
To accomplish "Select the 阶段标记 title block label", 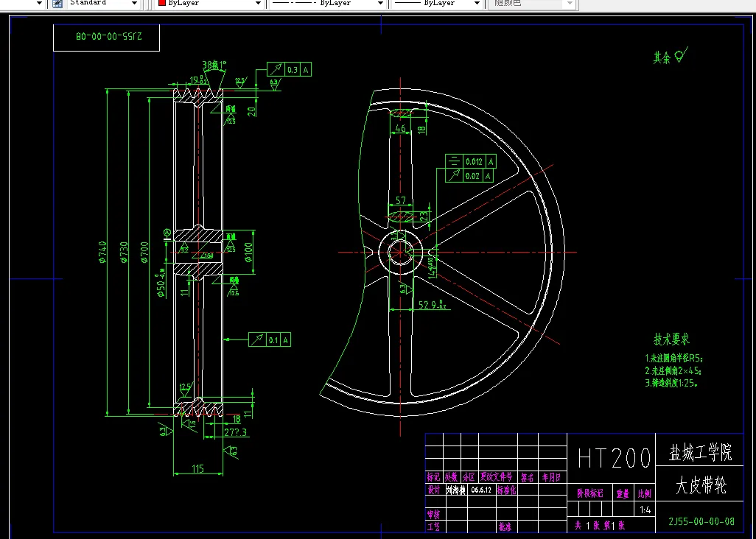I will point(590,493).
